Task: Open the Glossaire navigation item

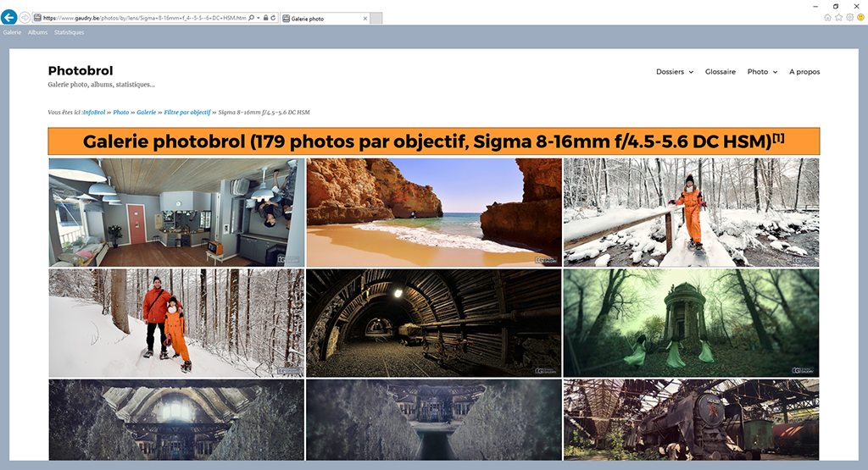Action: pyautogui.click(x=721, y=72)
